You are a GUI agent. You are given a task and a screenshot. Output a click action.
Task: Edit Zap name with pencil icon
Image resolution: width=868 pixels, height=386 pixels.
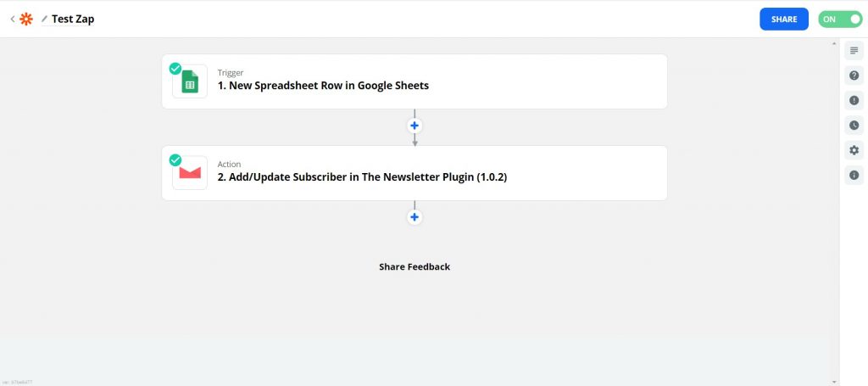[44, 19]
